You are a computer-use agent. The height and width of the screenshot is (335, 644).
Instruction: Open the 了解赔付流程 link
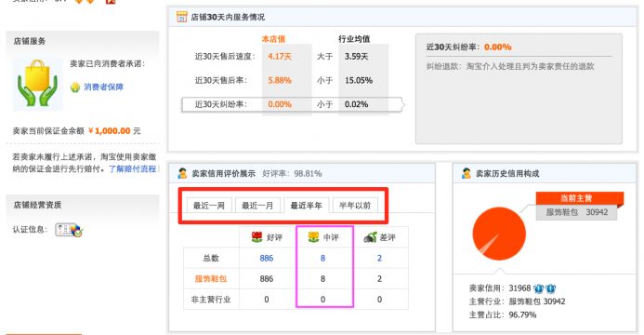[x=132, y=169]
